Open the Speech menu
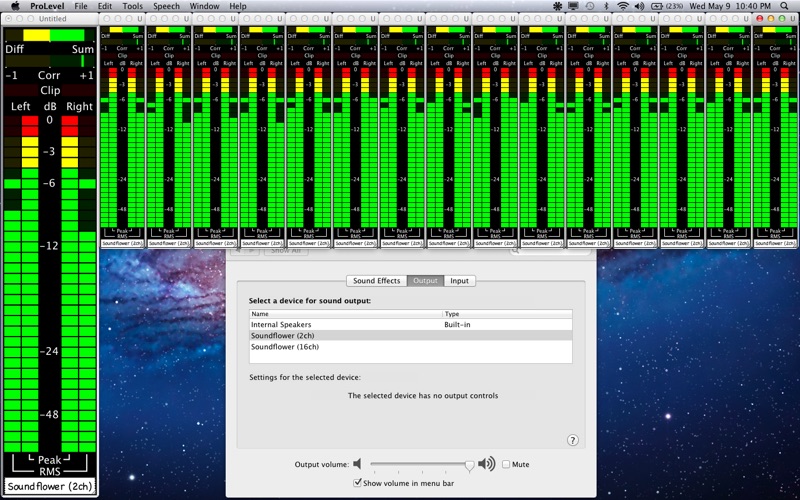The image size is (800, 500). 166,6
